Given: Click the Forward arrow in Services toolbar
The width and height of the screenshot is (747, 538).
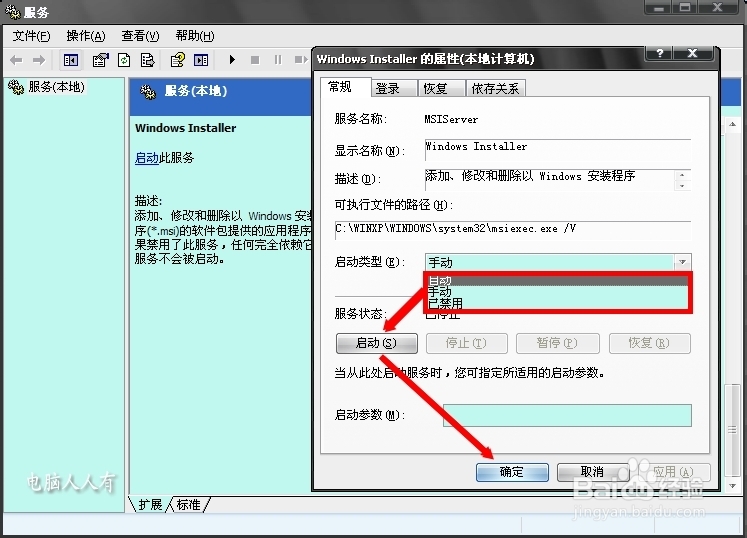Looking at the screenshot, I should (x=39, y=60).
